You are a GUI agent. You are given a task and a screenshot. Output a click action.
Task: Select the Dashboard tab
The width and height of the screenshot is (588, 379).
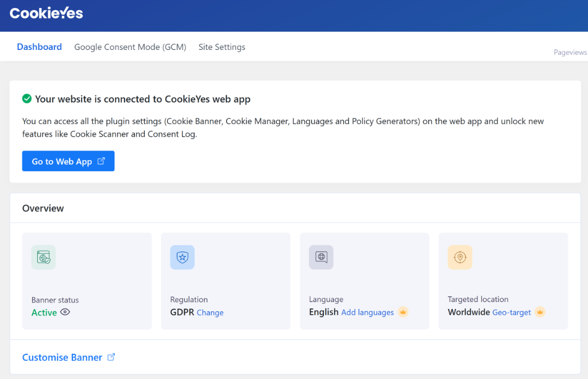pyautogui.click(x=39, y=47)
